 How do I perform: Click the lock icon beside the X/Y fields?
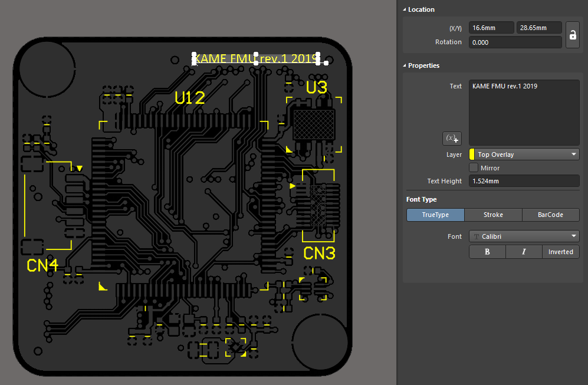(572, 35)
